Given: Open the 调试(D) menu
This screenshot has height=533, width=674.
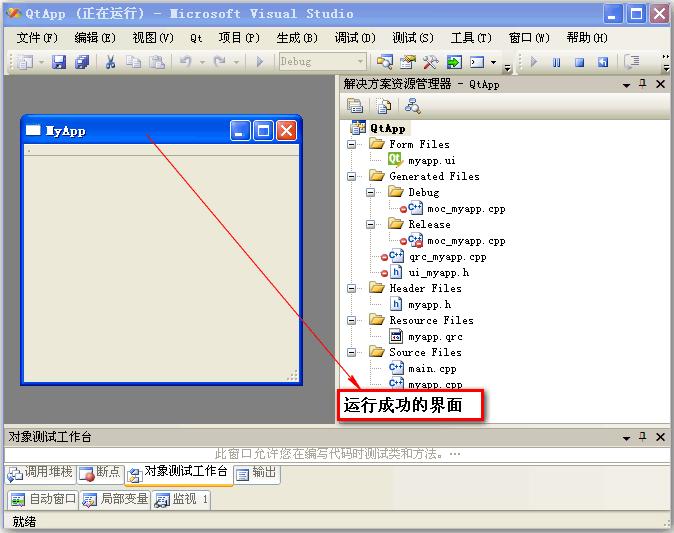Looking at the screenshot, I should pos(355,38).
